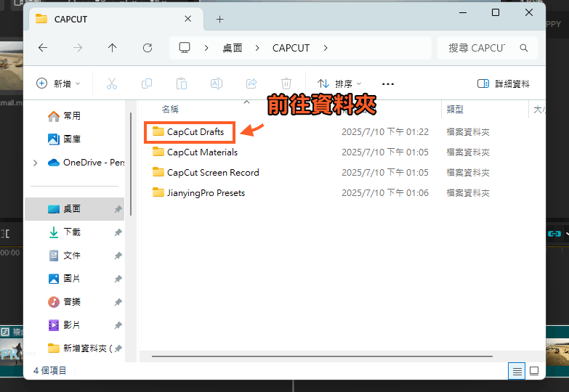Unpin 圖片 using its pin icon

click(118, 279)
